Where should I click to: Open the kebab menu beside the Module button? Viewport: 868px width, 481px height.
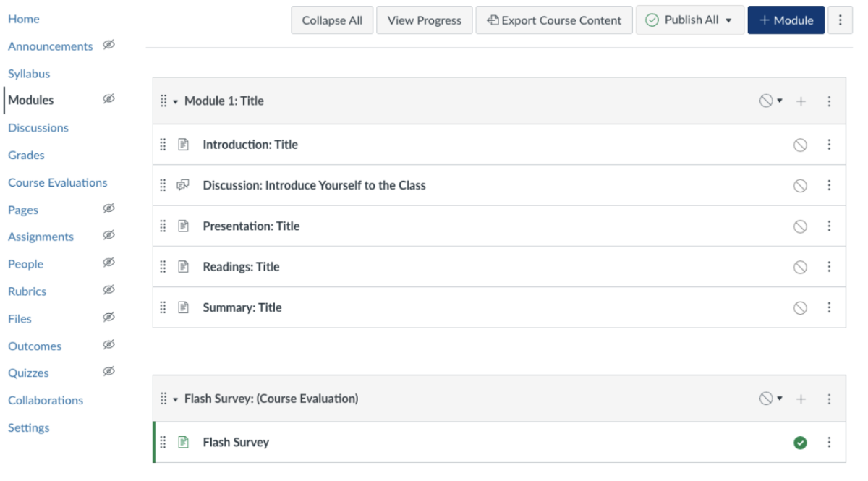(x=839, y=20)
